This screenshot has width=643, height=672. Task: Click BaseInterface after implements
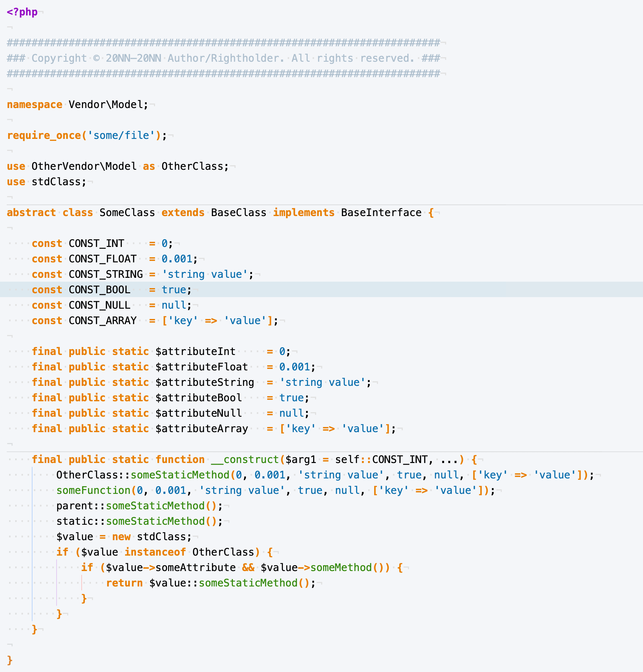[381, 213]
